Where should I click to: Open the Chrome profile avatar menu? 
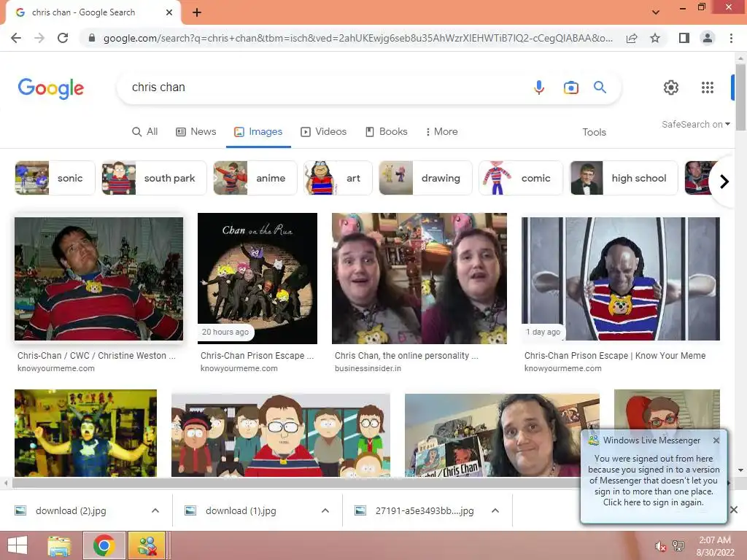click(708, 38)
